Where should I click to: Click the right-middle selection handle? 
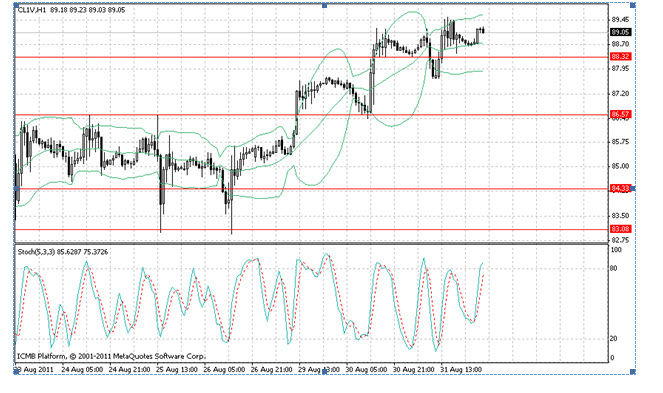pyautogui.click(x=633, y=188)
